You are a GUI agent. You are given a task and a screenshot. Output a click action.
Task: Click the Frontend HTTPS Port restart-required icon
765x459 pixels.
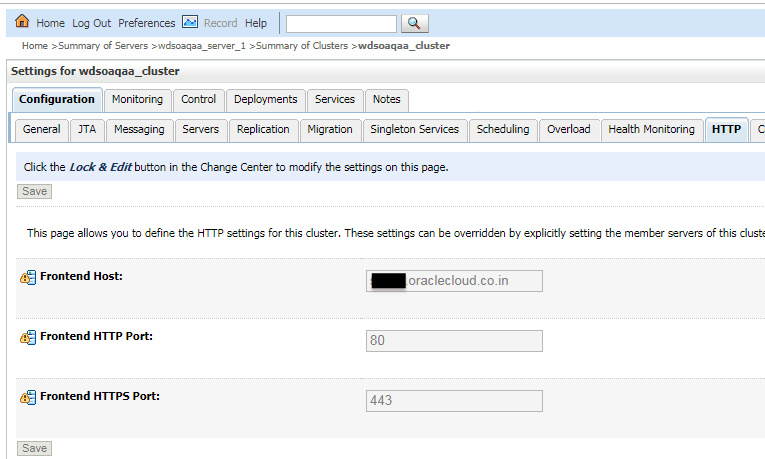[28, 397]
